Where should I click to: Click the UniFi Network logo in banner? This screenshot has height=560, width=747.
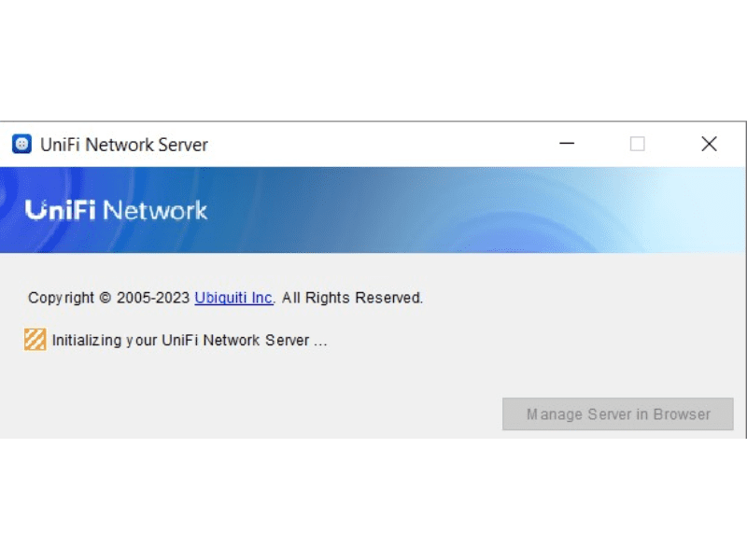(116, 210)
